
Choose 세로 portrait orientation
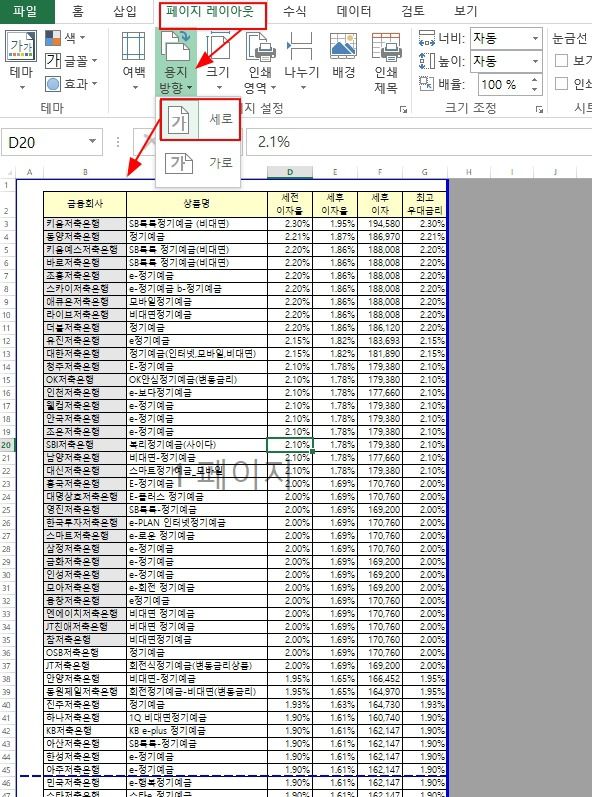point(200,119)
